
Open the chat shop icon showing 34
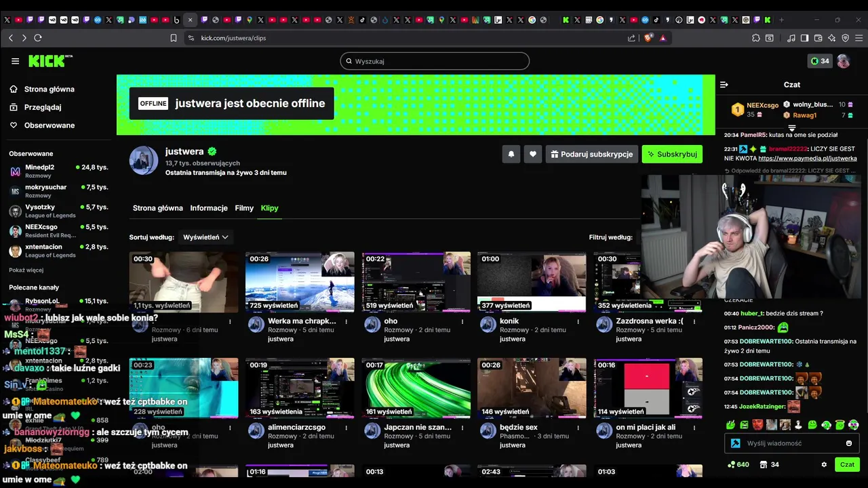[770, 465]
